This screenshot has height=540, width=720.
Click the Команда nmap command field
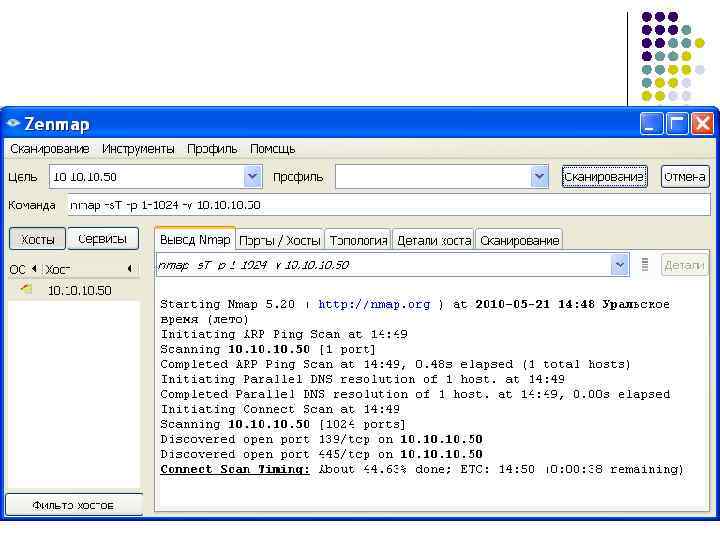click(x=388, y=205)
